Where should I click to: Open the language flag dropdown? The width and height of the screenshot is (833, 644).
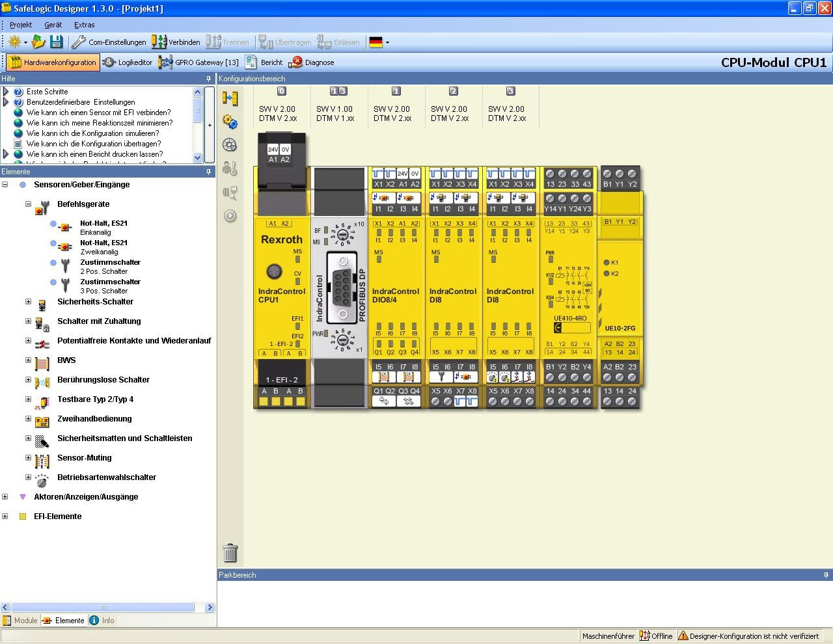tap(387, 43)
